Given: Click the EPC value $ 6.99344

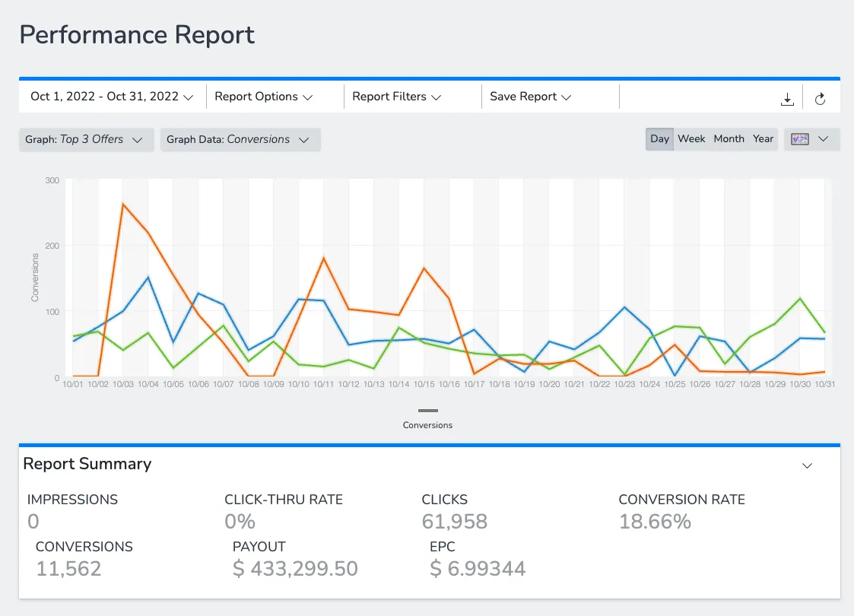Looking at the screenshot, I should click(x=478, y=569).
